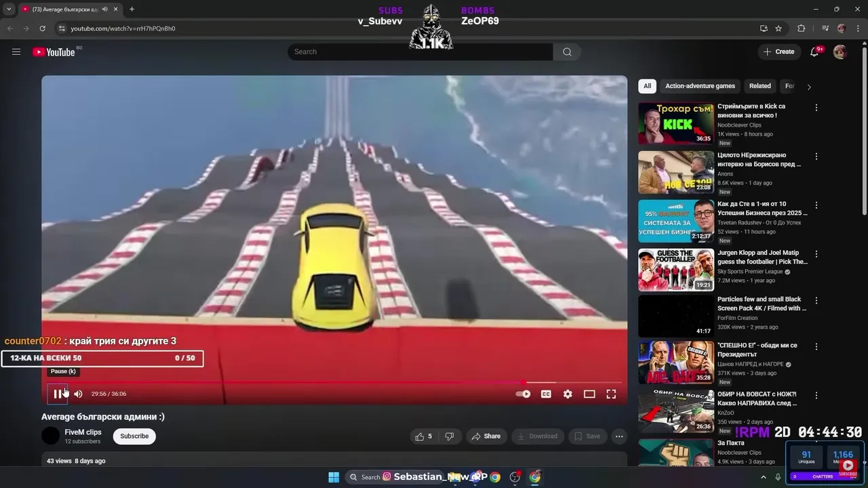Open Sky Sports Premier League channel

pyautogui.click(x=750, y=272)
